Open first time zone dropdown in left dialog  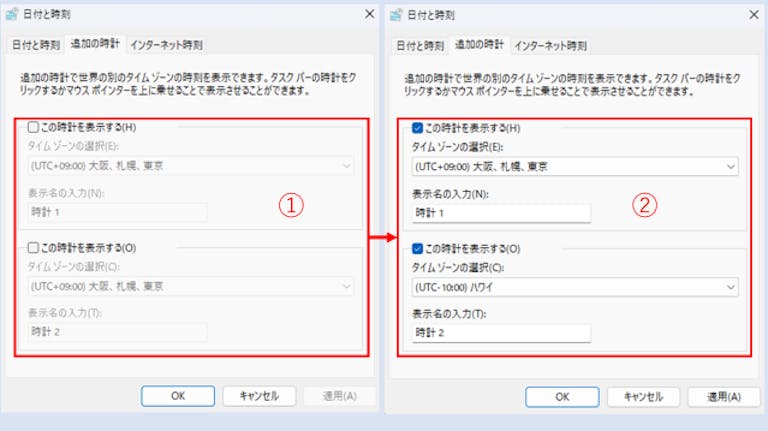coord(191,166)
